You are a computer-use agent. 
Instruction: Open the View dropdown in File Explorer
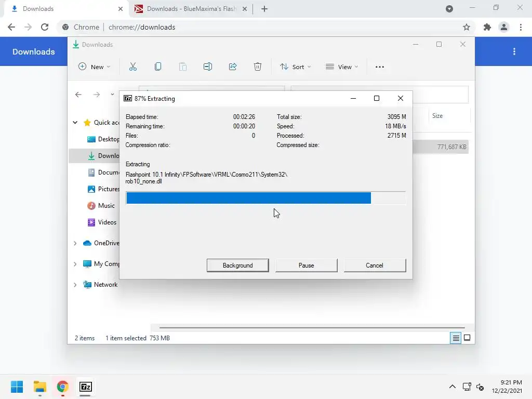342,67
